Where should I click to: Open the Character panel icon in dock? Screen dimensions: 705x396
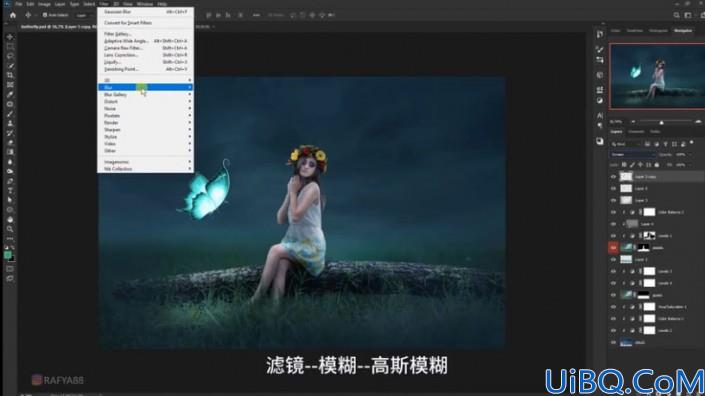pos(600,116)
